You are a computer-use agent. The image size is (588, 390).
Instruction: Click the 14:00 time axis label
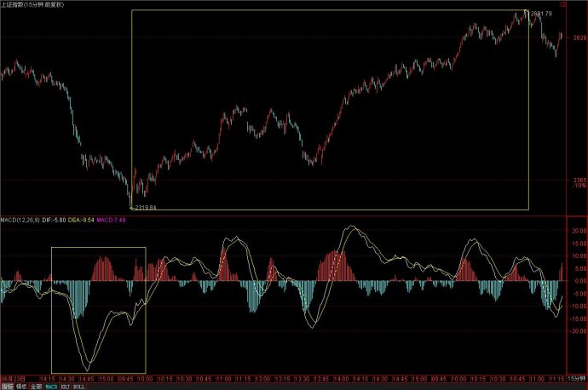point(341,379)
